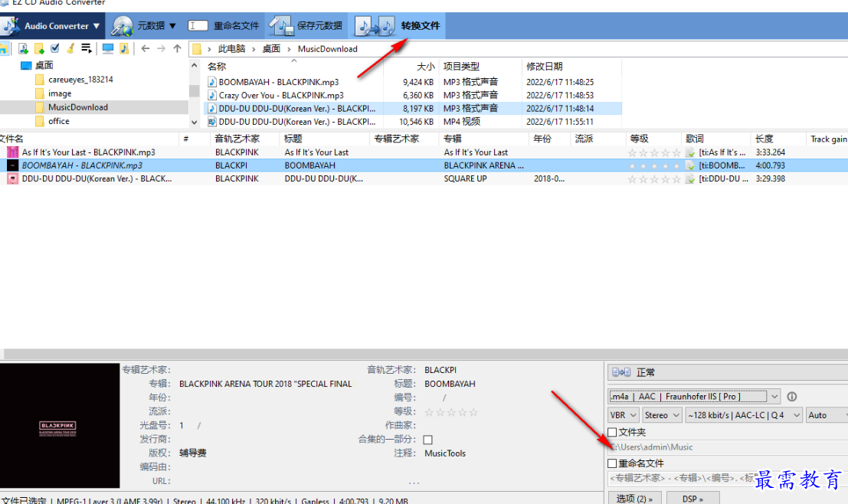The height and width of the screenshot is (504, 848).
Task: Click the folder tree scroll down arrow
Action: click(x=194, y=123)
